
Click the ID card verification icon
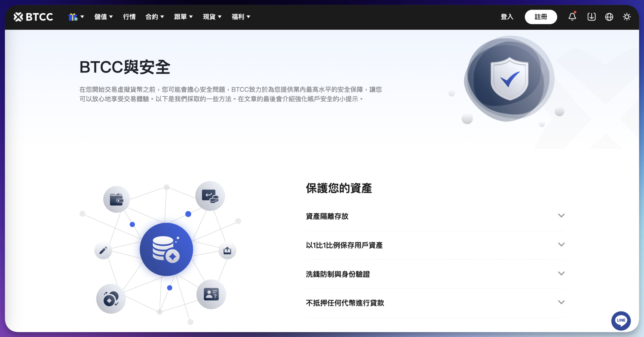point(211,294)
